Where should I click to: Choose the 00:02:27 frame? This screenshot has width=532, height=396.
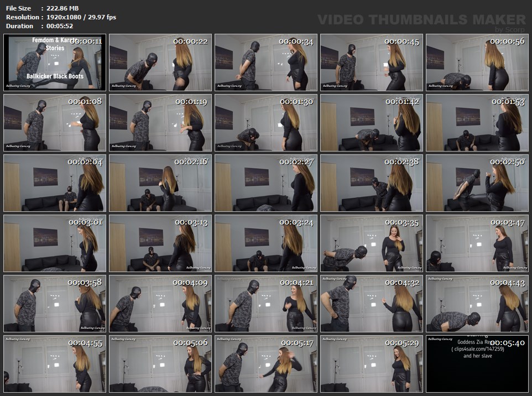tap(266, 183)
